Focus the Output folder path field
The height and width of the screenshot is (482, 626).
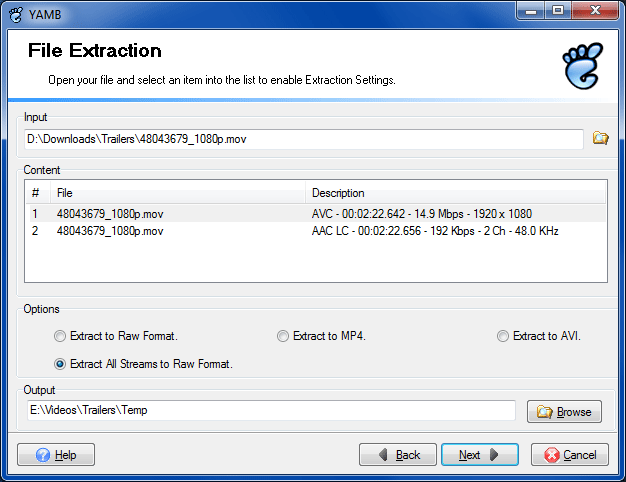click(271, 410)
